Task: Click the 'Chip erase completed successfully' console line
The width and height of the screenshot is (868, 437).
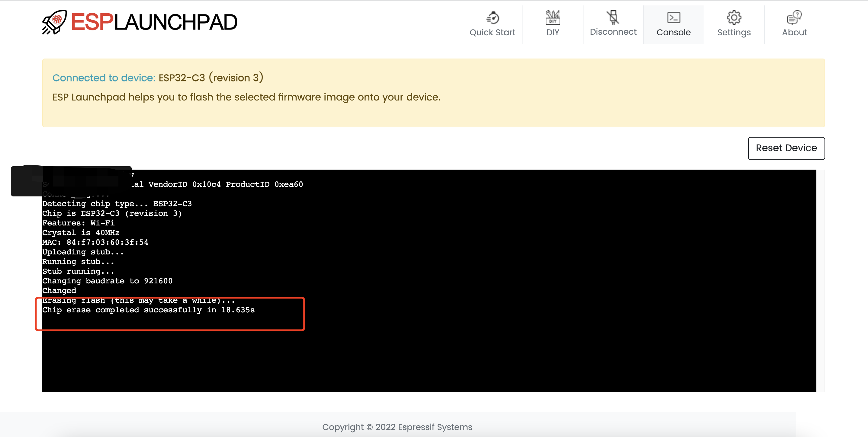Action: pyautogui.click(x=148, y=310)
